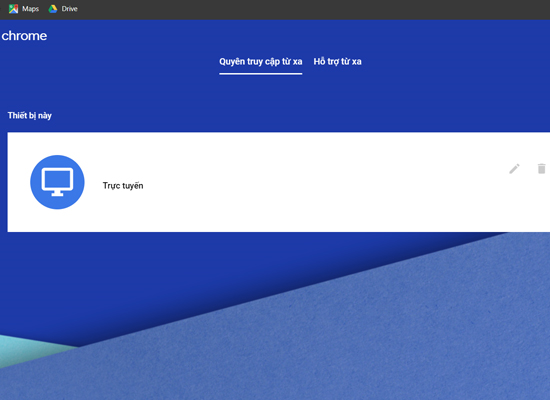
Task: Click the Thiết bị này heading
Action: tap(30, 115)
